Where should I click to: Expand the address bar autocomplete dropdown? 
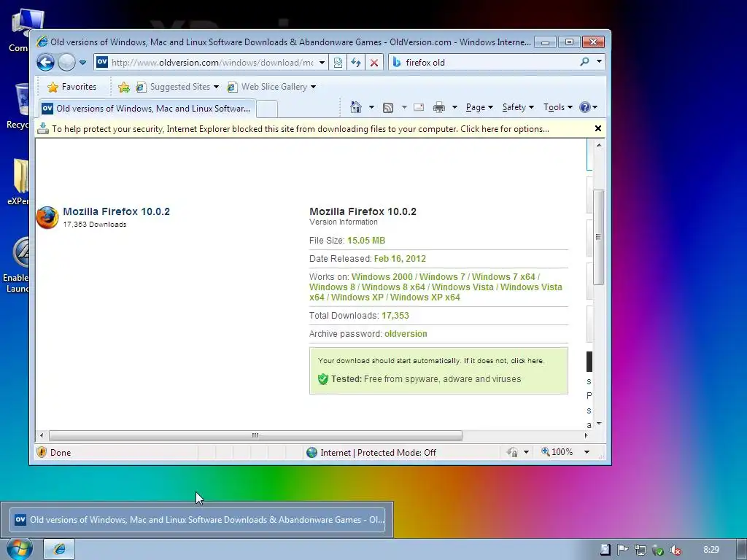(x=322, y=63)
